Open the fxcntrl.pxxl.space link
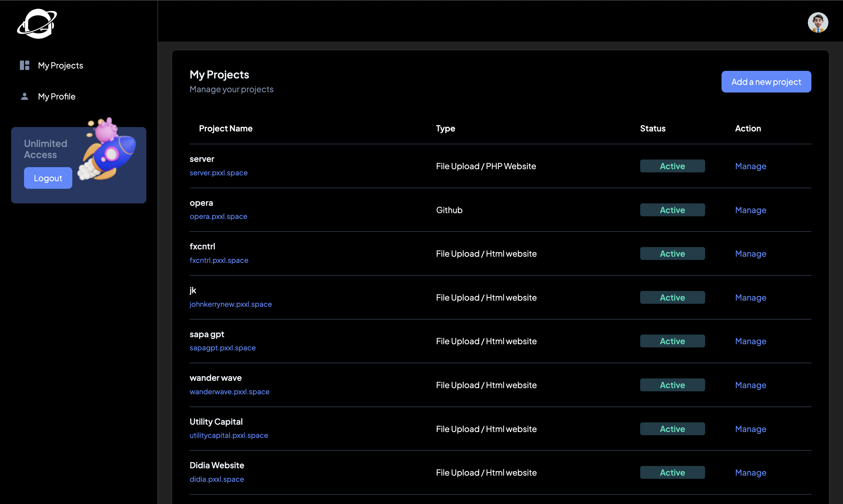843x504 pixels. [x=219, y=260]
